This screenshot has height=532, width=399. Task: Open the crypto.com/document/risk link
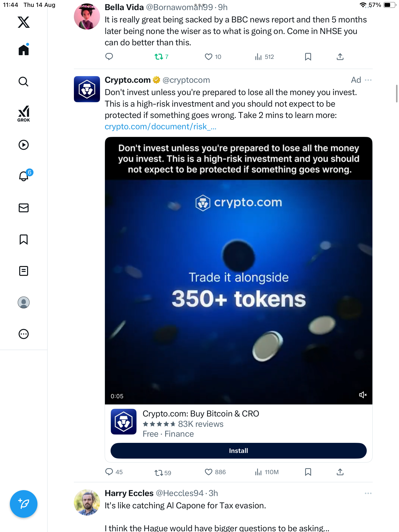[160, 127]
